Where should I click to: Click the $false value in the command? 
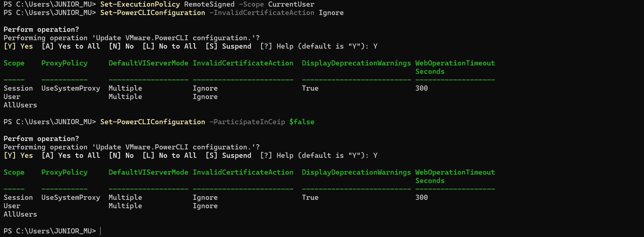[x=302, y=122]
